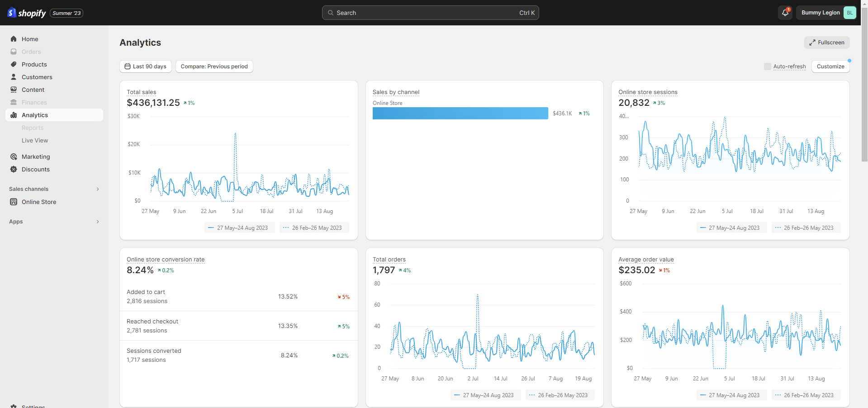This screenshot has height=408, width=868.
Task: Select Content in the sidebar menu
Action: 33,90
